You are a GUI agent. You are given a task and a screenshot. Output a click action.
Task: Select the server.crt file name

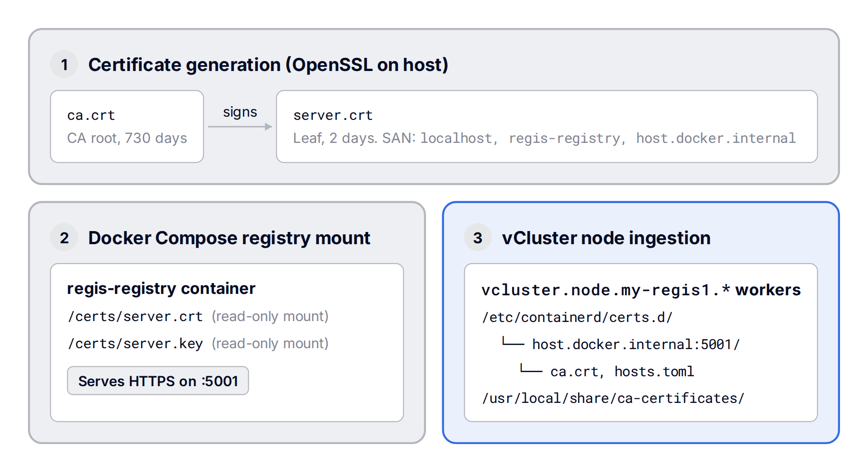point(333,115)
